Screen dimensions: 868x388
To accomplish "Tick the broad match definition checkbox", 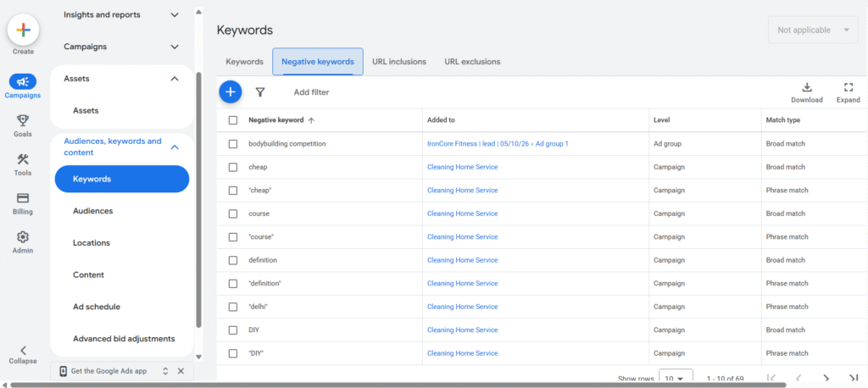I will 233,260.
